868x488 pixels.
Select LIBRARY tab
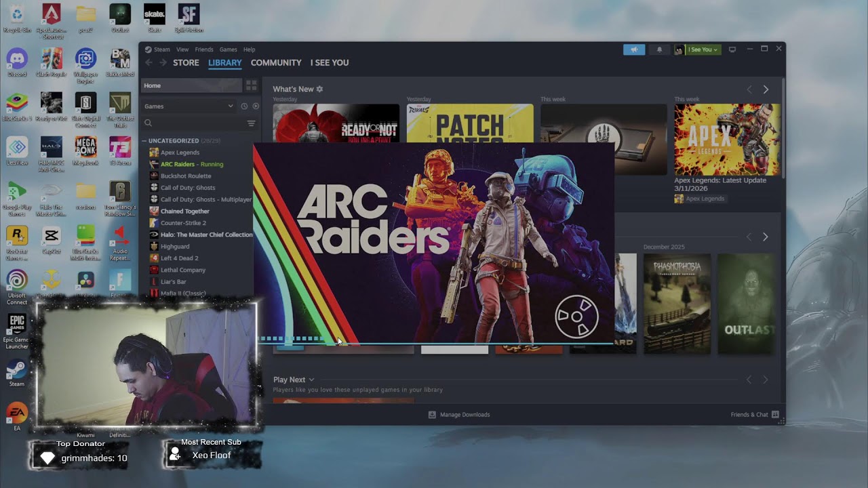(x=225, y=62)
